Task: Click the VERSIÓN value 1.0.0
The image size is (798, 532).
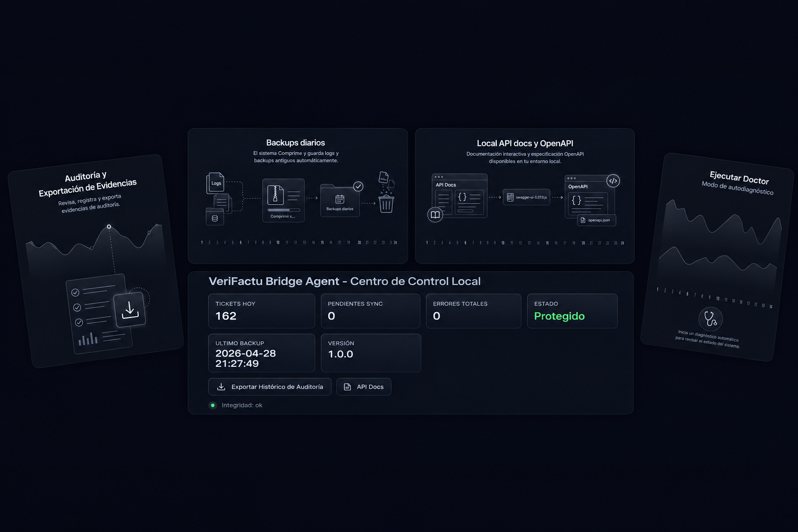Action: pyautogui.click(x=340, y=354)
